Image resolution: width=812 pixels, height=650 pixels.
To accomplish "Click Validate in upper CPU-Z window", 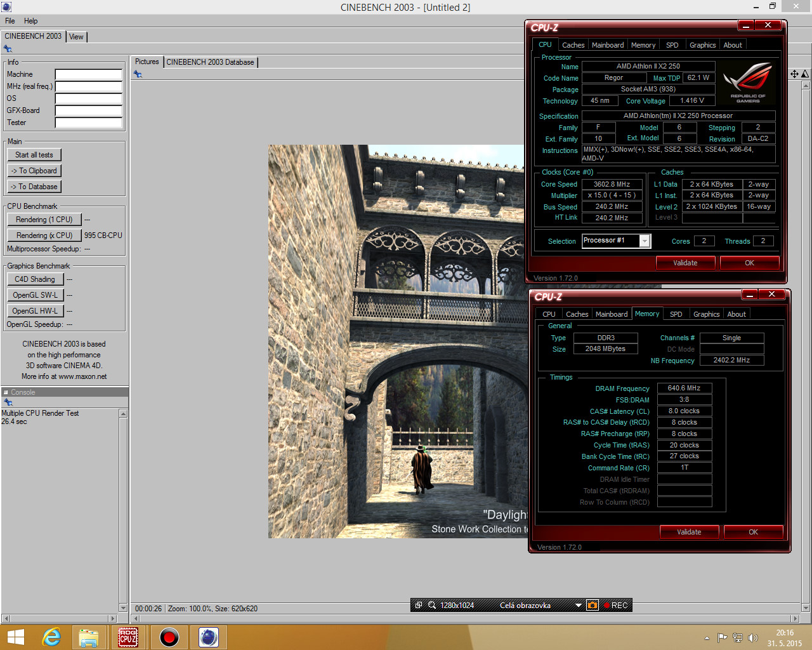I will [x=685, y=263].
